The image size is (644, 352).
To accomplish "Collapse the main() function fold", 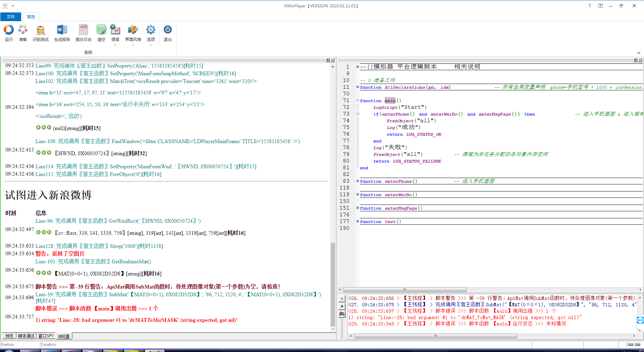I will tap(357, 100).
